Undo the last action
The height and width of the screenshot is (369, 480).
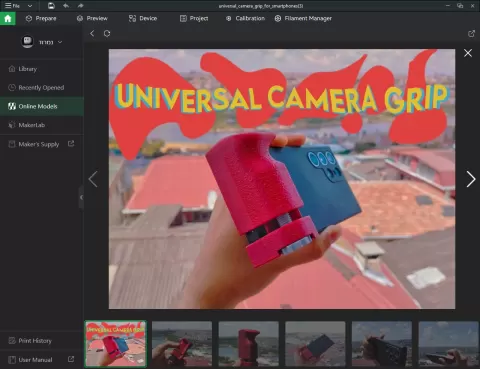(66, 6)
